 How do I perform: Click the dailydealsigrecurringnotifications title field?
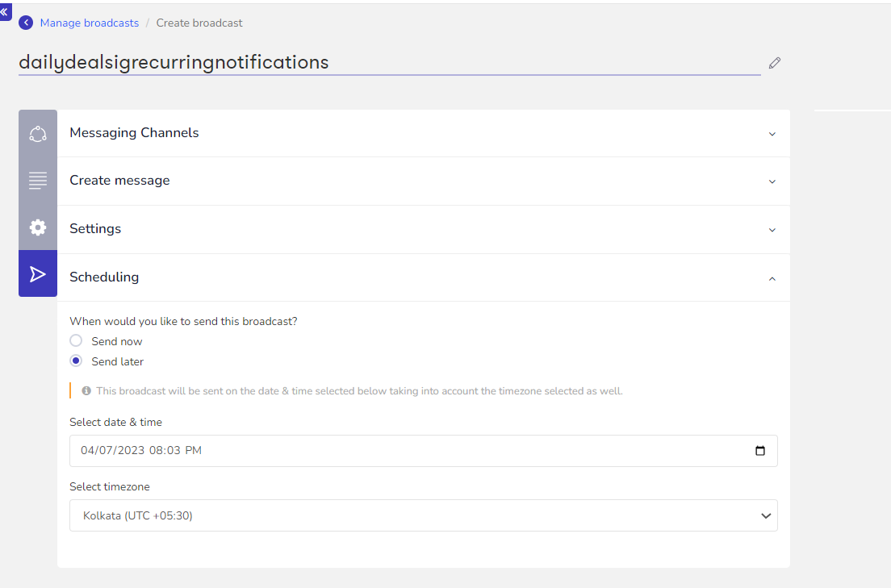(x=389, y=62)
